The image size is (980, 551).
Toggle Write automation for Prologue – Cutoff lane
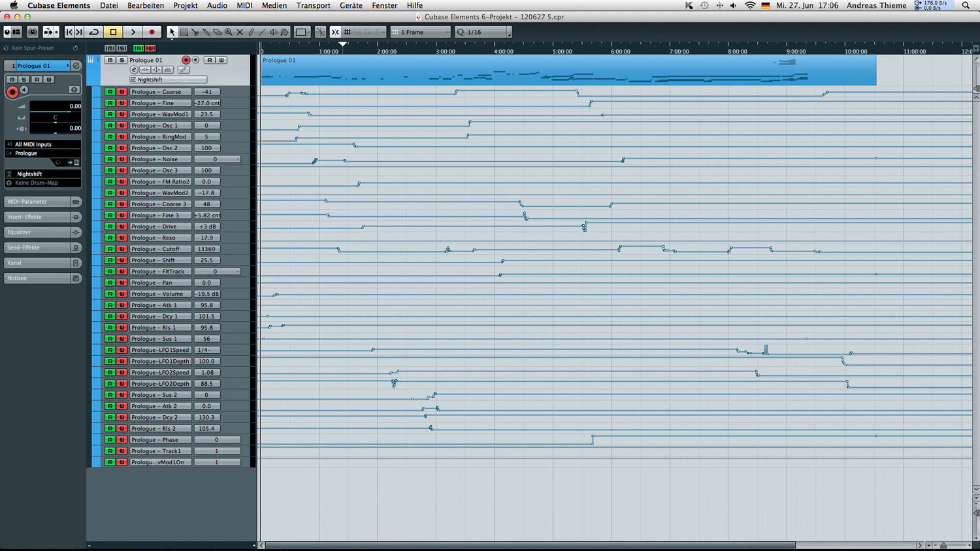122,249
